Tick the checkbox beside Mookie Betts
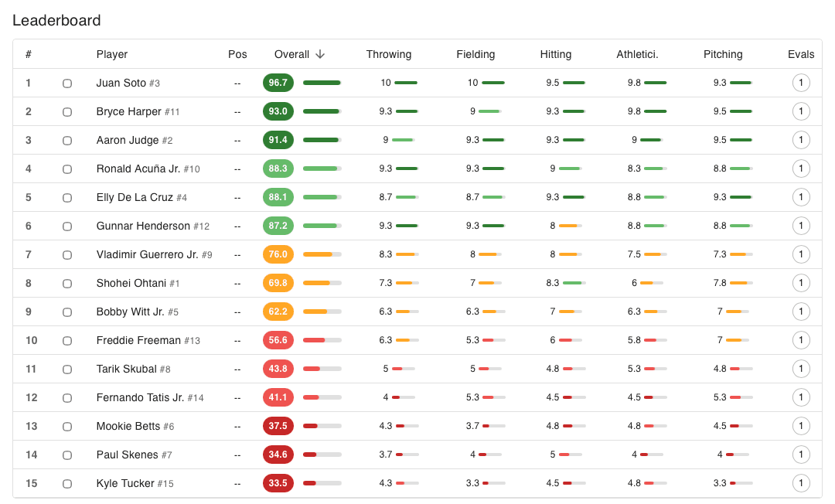 67,426
